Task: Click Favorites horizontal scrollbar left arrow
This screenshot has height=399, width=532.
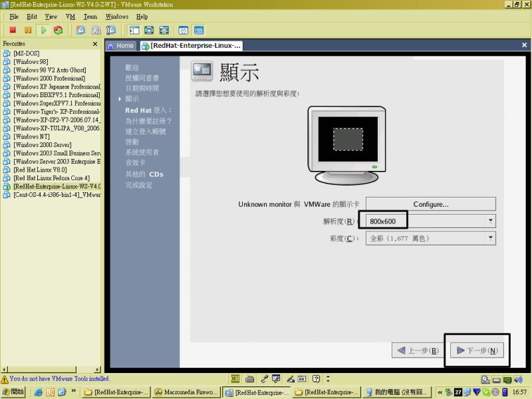Action: (x=4, y=369)
